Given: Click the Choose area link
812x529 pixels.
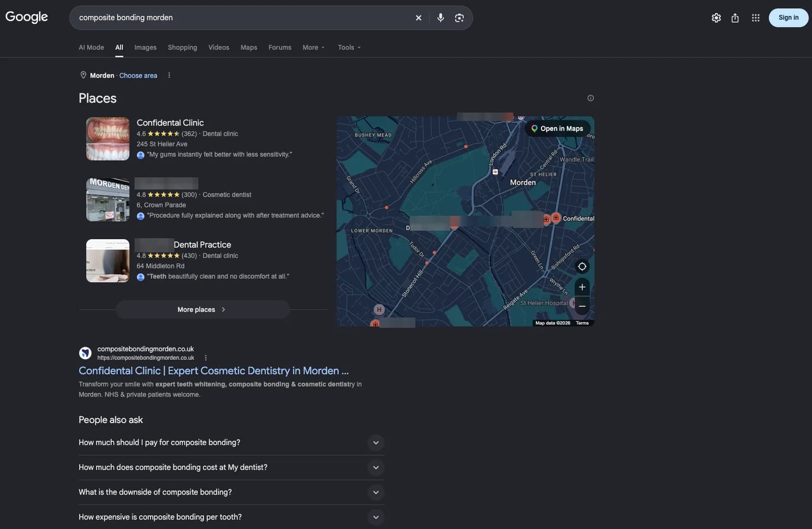Looking at the screenshot, I should [x=138, y=76].
